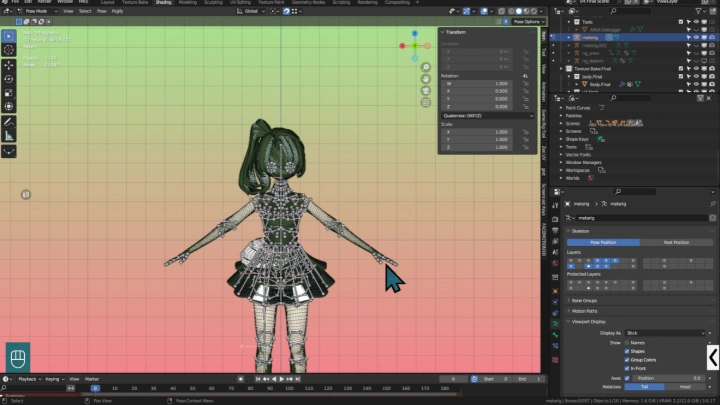The image size is (720, 405).
Task: Select the Annotate tool
Action: [x=9, y=122]
